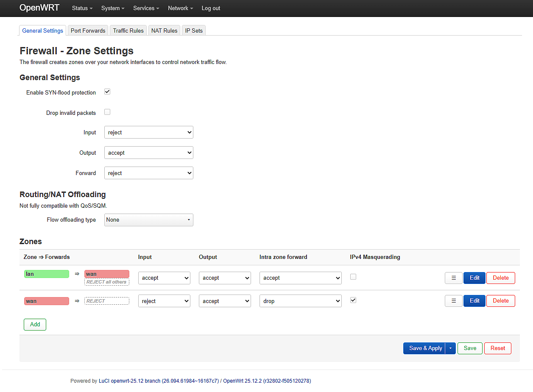533x392 pixels.
Task: Click the Add zone button
Action: coord(35,325)
